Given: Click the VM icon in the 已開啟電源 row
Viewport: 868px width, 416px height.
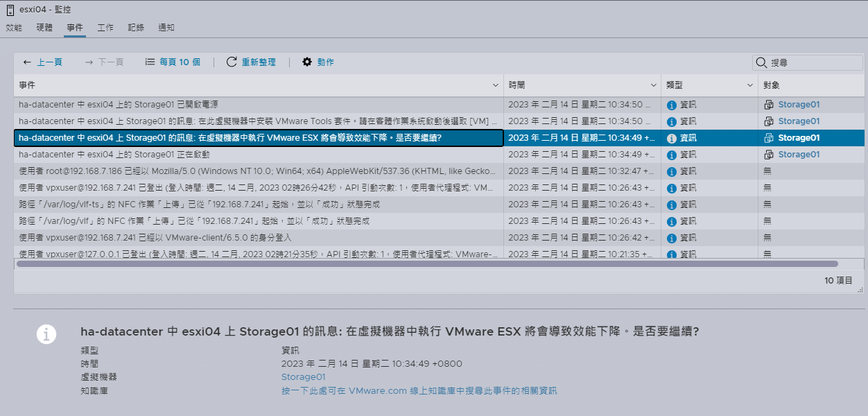Looking at the screenshot, I should pyautogui.click(x=769, y=105).
